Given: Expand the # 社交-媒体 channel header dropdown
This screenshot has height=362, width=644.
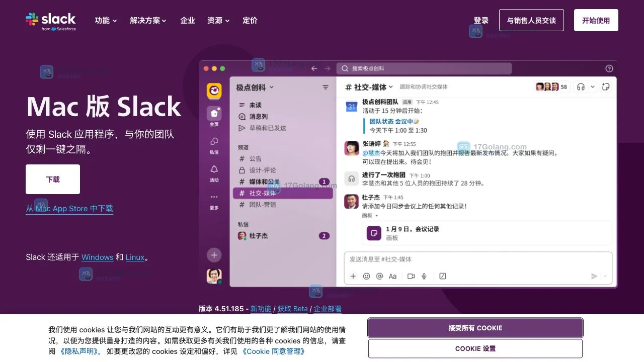Looking at the screenshot, I should (x=369, y=87).
